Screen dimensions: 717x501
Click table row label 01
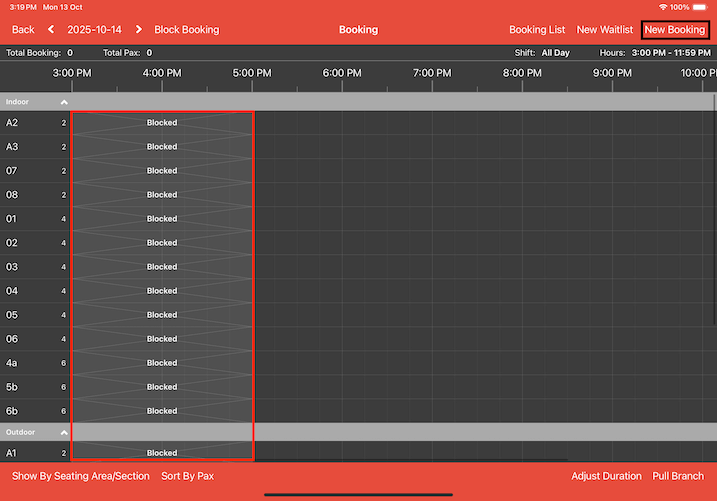11,219
